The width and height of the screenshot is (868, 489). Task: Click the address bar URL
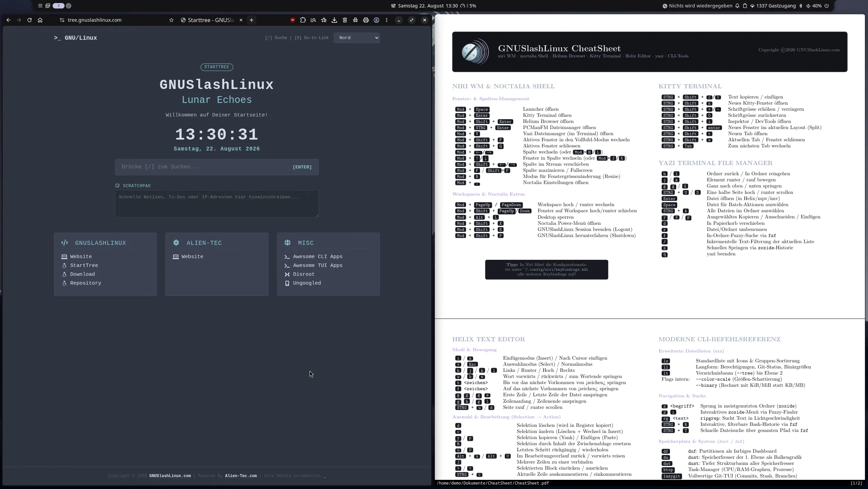click(95, 20)
